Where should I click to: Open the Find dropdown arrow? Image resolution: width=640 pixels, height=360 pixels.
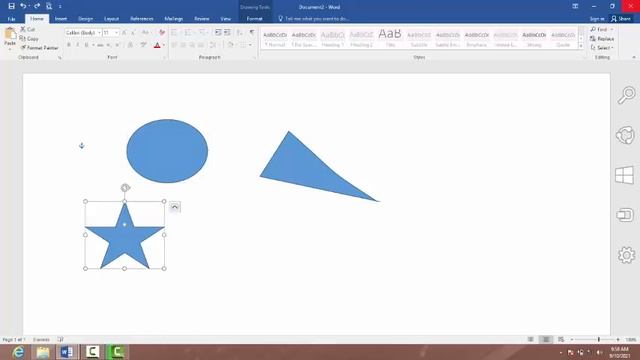(x=611, y=29)
